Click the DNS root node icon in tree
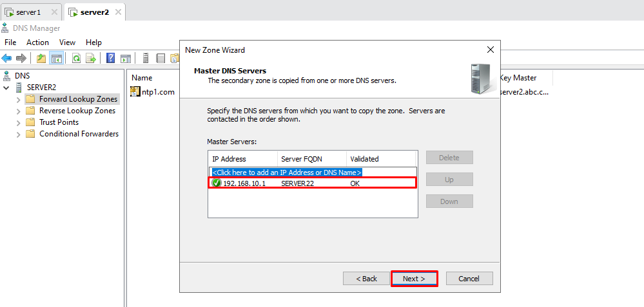Viewport: 644px width, 307px height. [6, 75]
